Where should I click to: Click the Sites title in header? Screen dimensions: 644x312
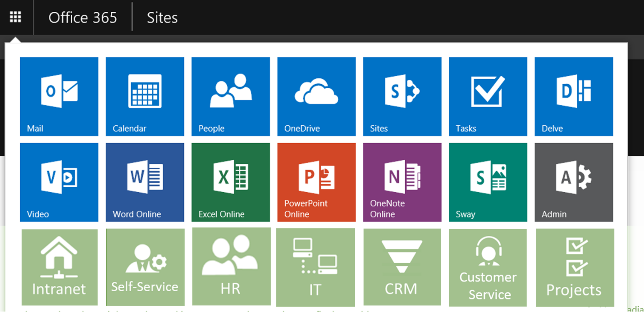coord(162,18)
